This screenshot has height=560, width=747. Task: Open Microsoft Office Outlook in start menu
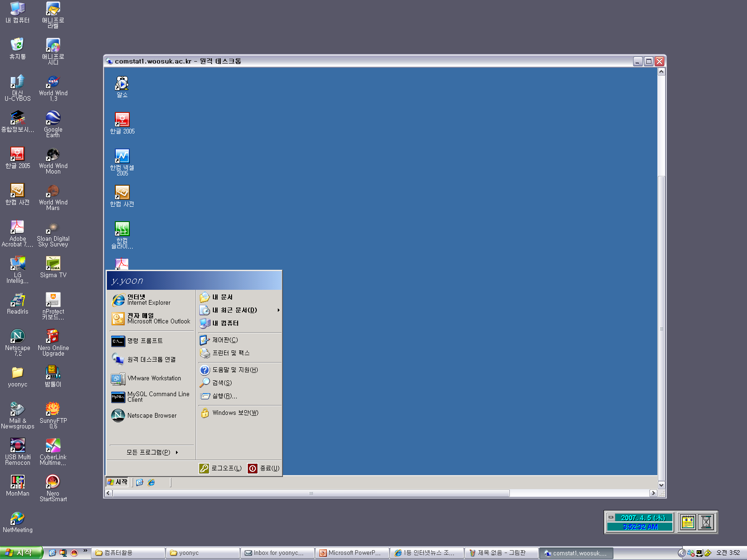tap(152, 318)
